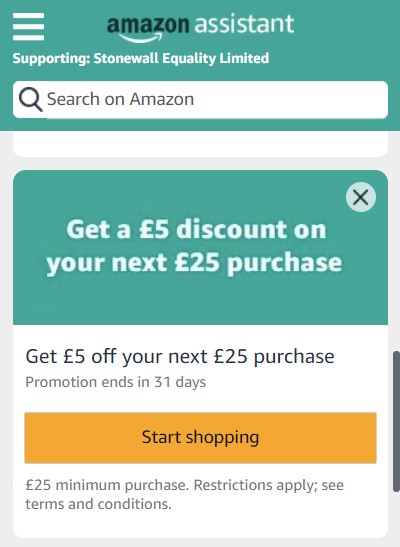
Task: Click the word "assistant" in the header
Action: pos(244,24)
